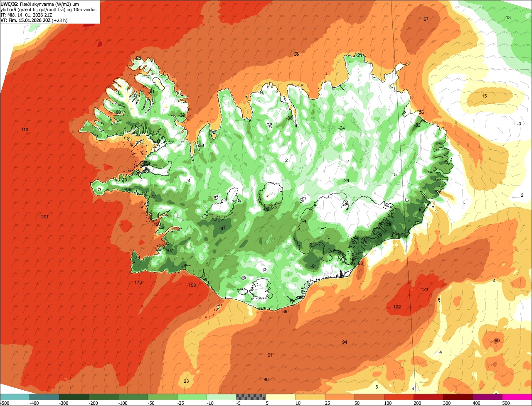This screenshot has height=406, width=532.
Task: Click the flux value "94" on the map
Action: click(345, 342)
